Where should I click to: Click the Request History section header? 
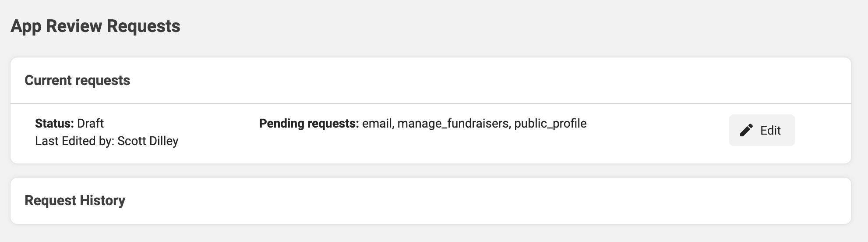(x=75, y=200)
